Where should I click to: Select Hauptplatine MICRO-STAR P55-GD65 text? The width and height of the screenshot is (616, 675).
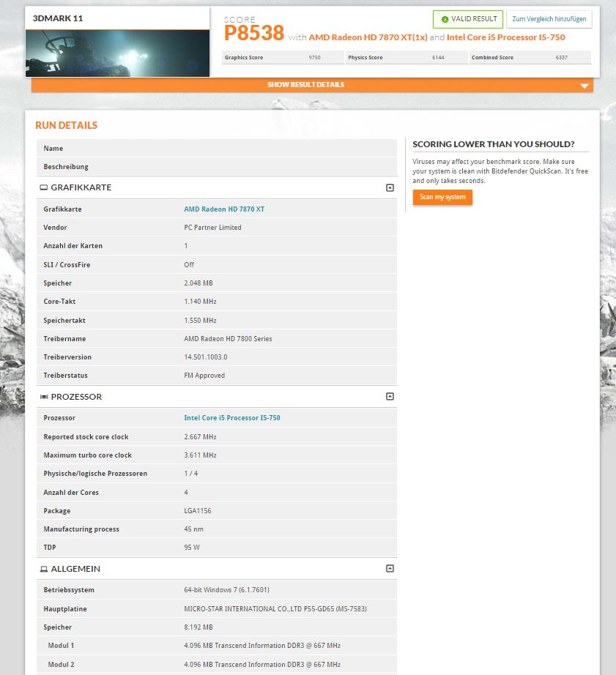[x=275, y=609]
